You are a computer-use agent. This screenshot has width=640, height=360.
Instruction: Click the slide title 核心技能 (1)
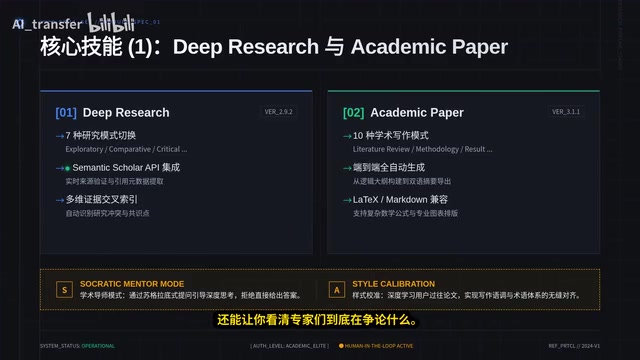pos(274,47)
